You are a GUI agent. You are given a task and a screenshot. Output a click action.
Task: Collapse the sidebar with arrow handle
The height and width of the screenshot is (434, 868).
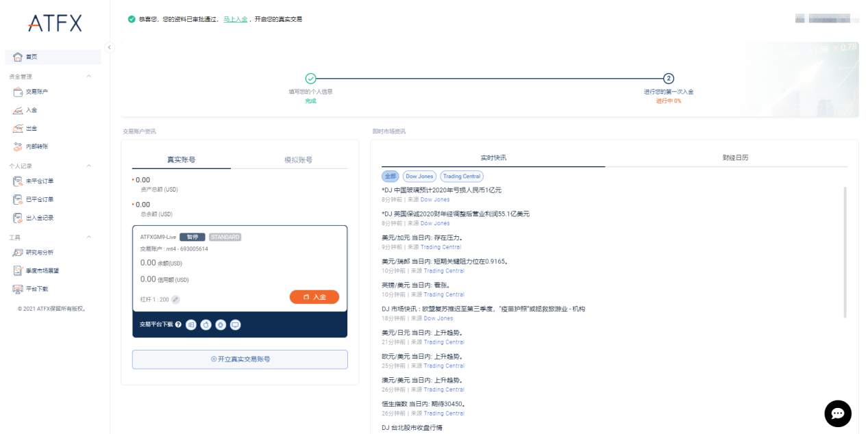pos(110,47)
